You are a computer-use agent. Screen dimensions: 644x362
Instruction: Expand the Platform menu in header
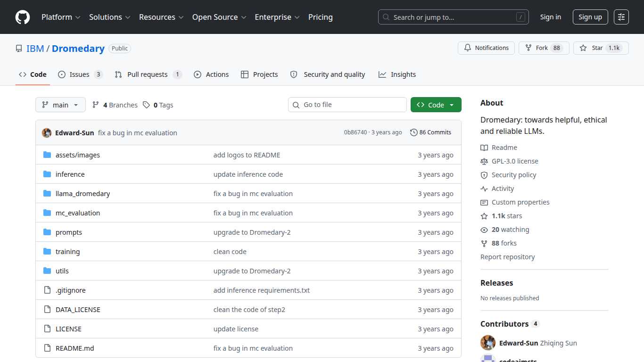(x=61, y=17)
